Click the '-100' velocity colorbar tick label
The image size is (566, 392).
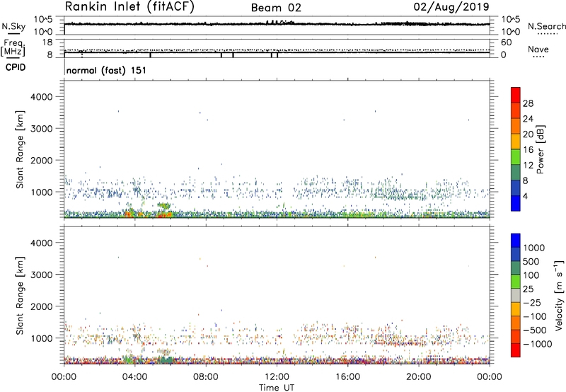pyautogui.click(x=535, y=316)
